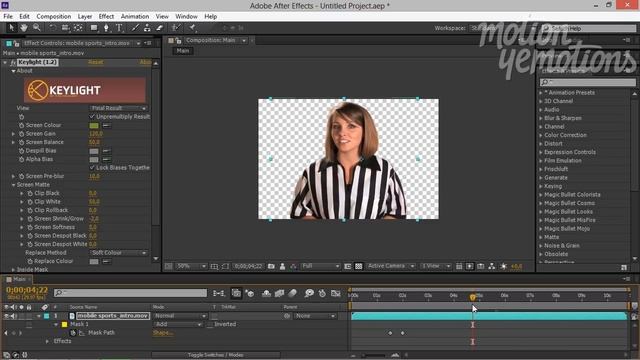Open the Effect menu

coord(106,16)
